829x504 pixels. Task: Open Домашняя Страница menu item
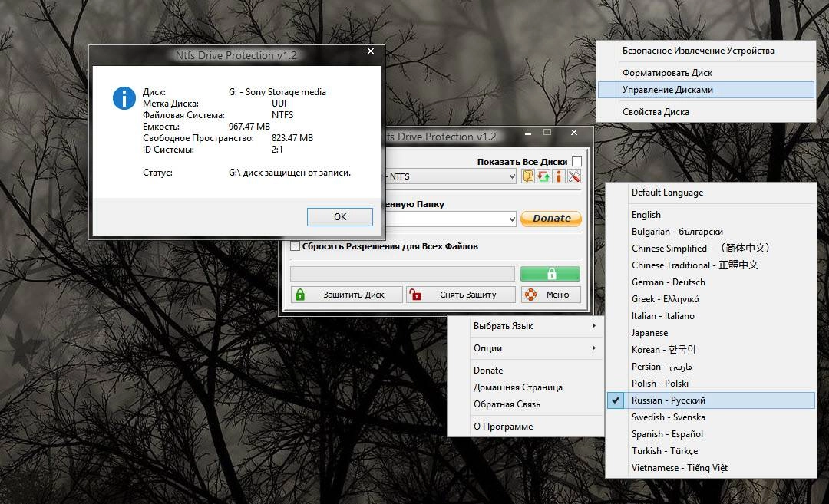pyautogui.click(x=526, y=387)
